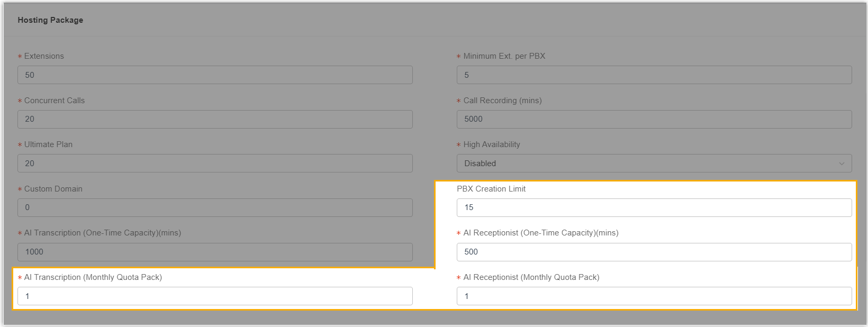This screenshot has width=868, height=327.
Task: Click the AI Transcription (Monthly Quota Pack) label
Action: pos(93,277)
